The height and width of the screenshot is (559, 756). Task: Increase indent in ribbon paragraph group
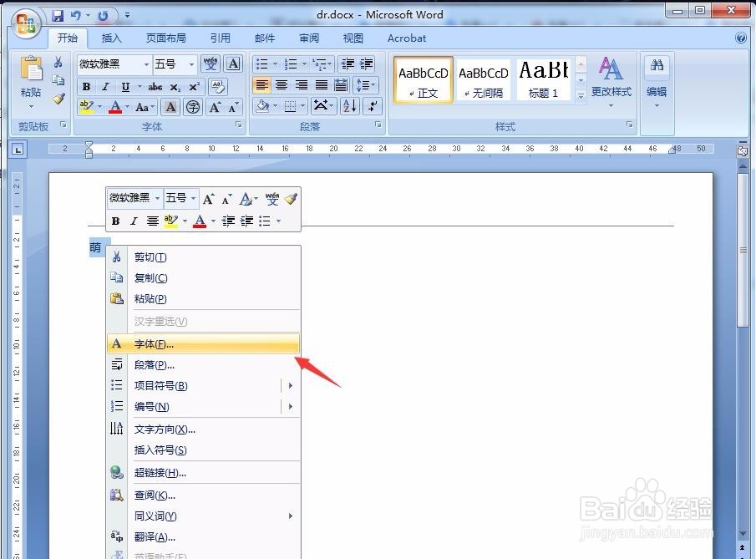pyautogui.click(x=367, y=64)
